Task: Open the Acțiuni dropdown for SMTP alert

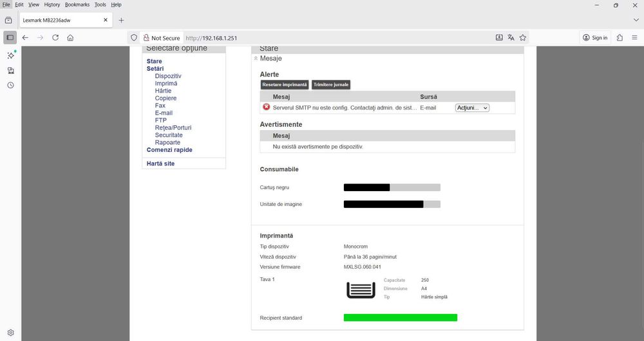Action: (472, 108)
